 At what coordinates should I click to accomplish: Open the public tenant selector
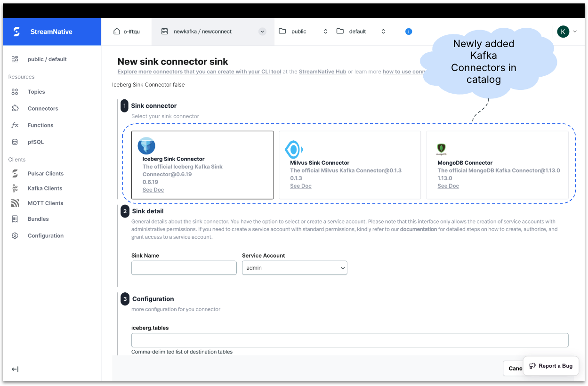coord(304,32)
